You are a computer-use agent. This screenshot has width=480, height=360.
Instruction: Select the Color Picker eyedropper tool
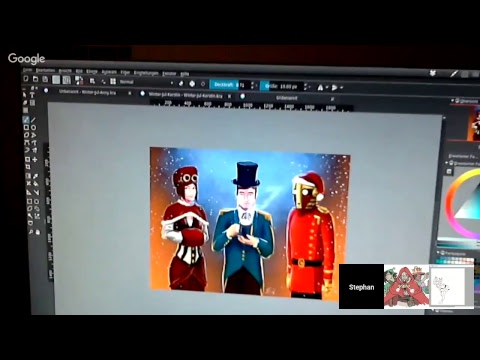click(x=35, y=176)
